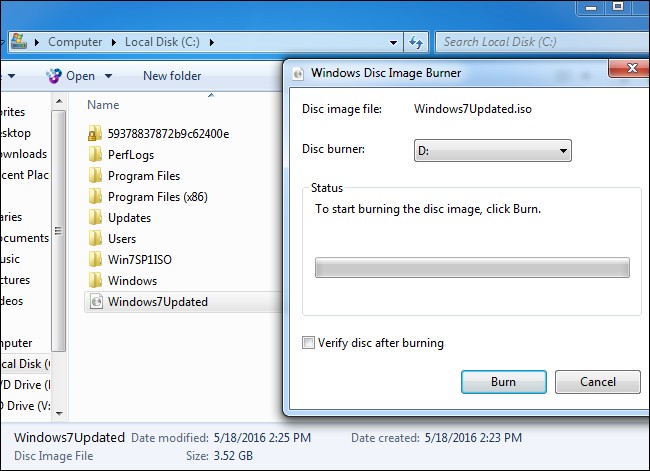This screenshot has height=471, width=650.
Task: Click the 3.52 GB size in details pane
Action: click(233, 456)
